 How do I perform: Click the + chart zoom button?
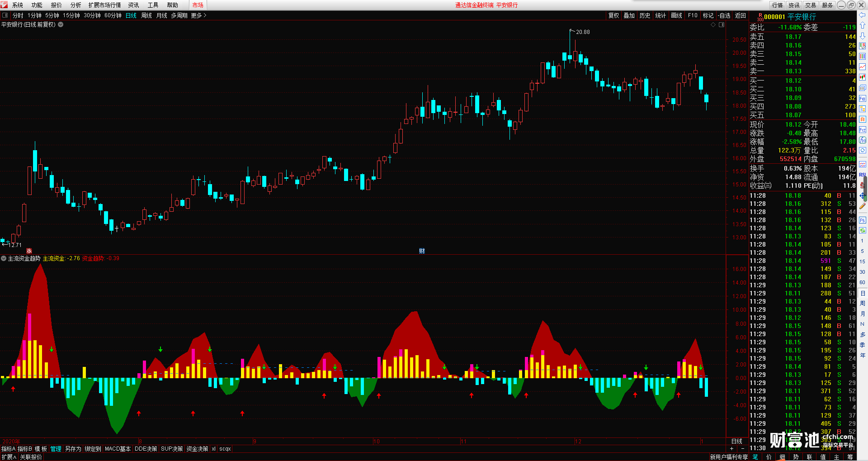(x=732, y=448)
